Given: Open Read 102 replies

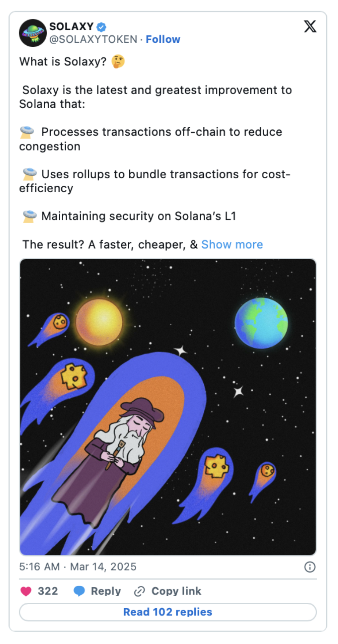Looking at the screenshot, I should [x=168, y=612].
